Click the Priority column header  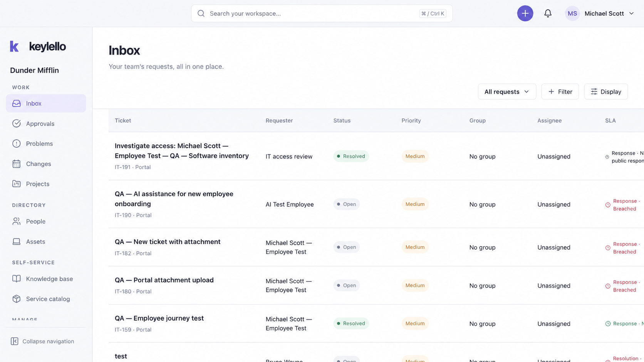coord(411,120)
